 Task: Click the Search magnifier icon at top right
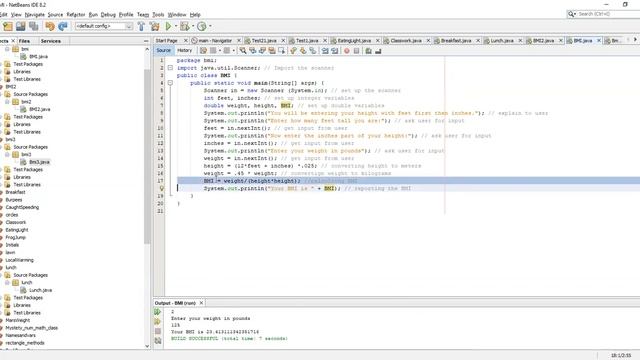pyautogui.click(x=572, y=14)
